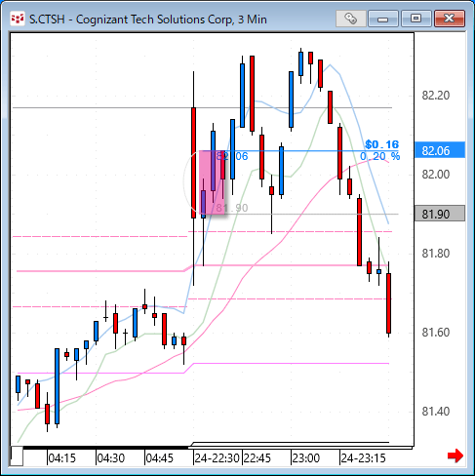The width and height of the screenshot is (475, 476).
Task: Close the CTSH chart window
Action: point(450,19)
